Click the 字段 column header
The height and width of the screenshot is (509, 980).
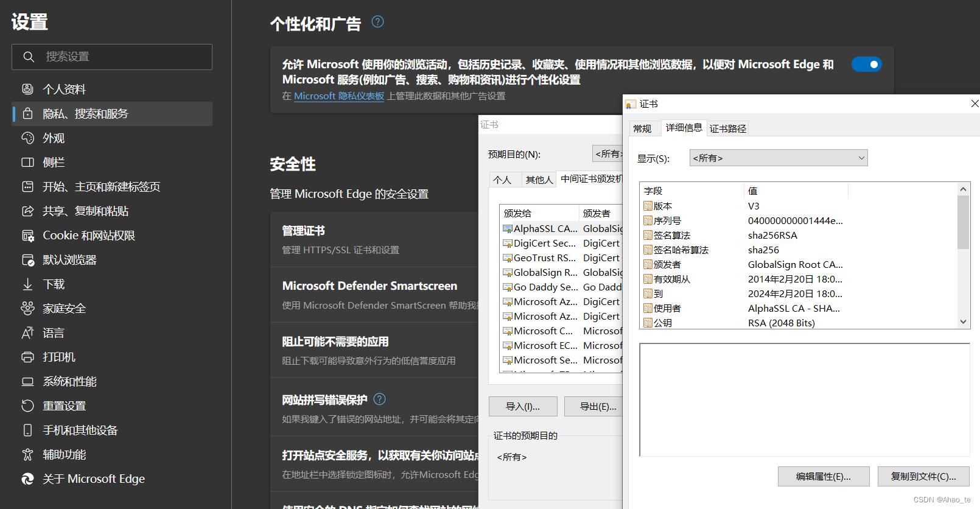click(x=692, y=191)
